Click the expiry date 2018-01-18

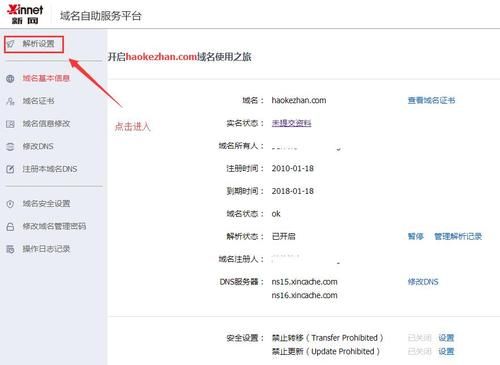tap(293, 191)
